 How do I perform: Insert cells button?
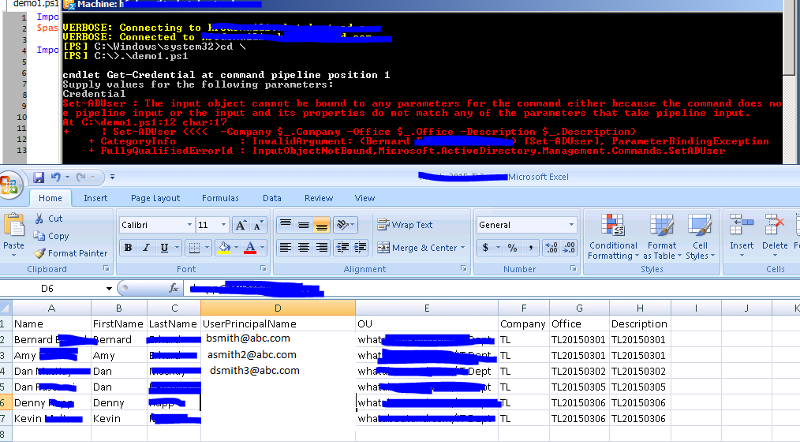click(x=741, y=236)
